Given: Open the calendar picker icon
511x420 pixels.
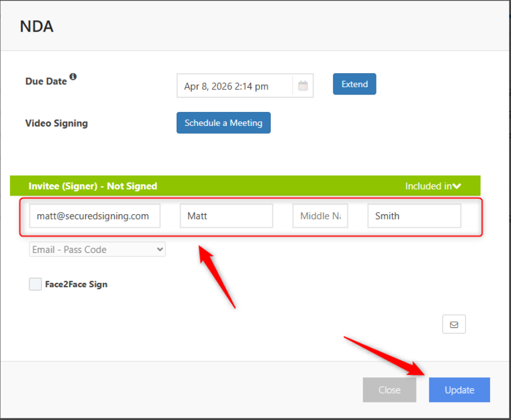Looking at the screenshot, I should click(303, 86).
